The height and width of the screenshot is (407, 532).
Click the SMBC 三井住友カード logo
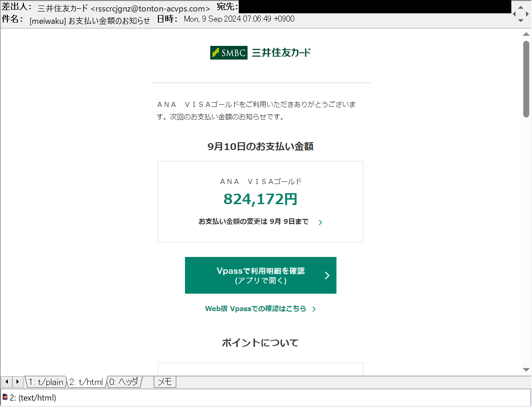pos(261,53)
